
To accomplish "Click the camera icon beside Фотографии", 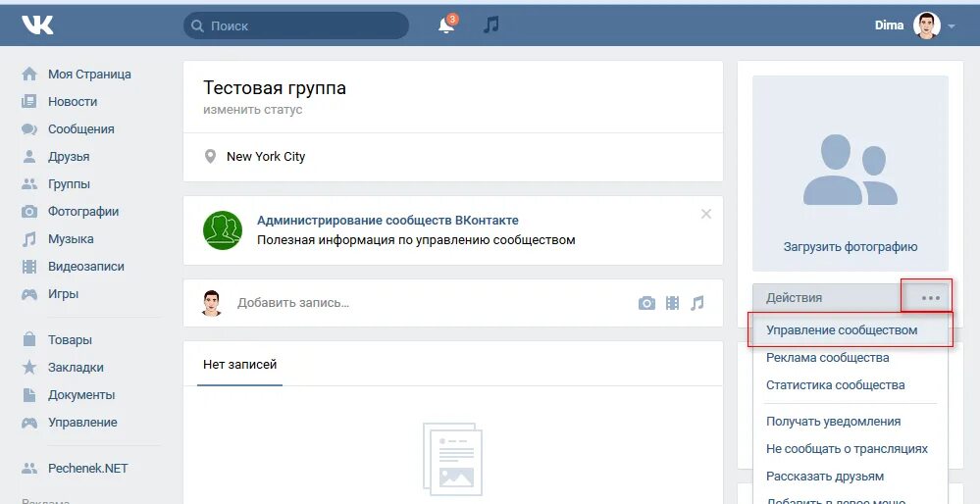I will 29,212.
